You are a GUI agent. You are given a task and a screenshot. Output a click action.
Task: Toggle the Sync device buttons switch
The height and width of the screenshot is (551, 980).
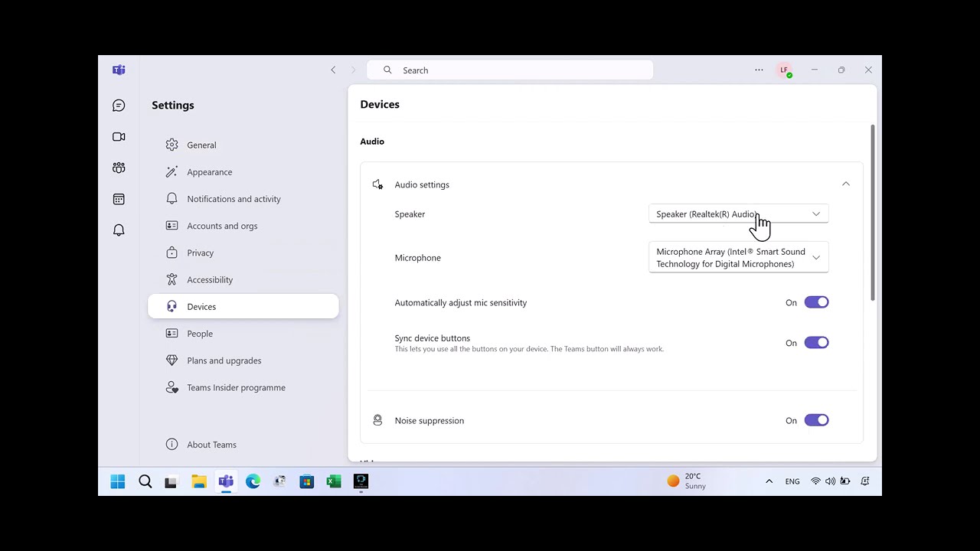[x=816, y=343]
